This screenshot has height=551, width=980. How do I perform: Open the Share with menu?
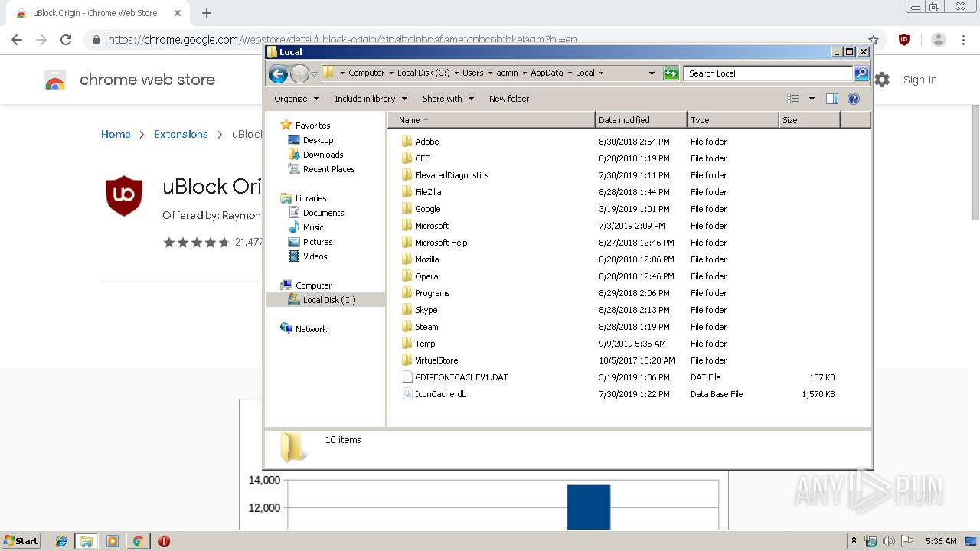448,99
